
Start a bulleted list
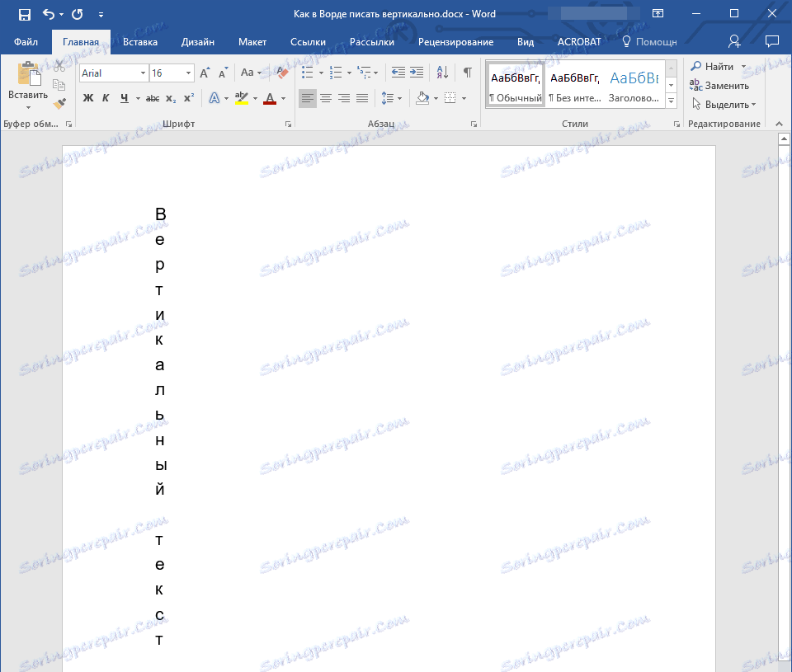pos(308,73)
